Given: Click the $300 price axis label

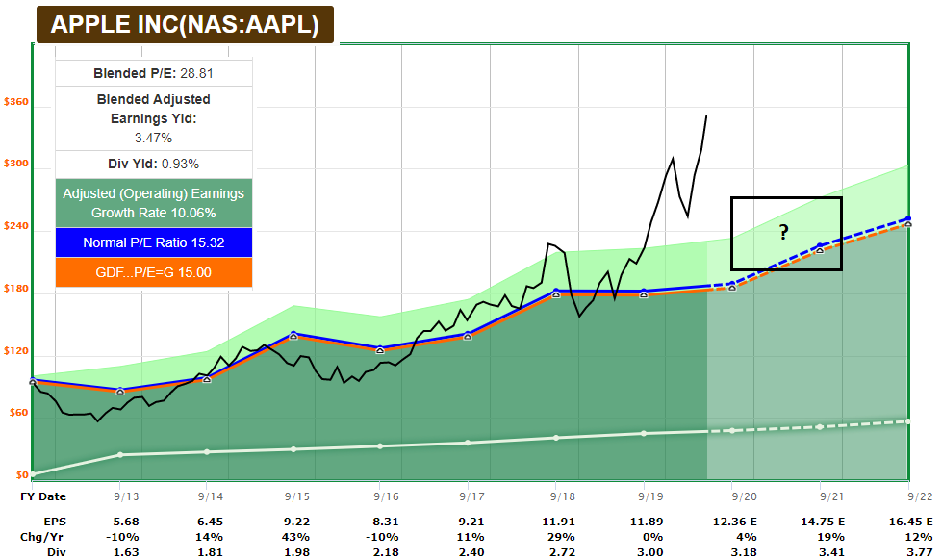Looking at the screenshot, I should coord(16,164).
